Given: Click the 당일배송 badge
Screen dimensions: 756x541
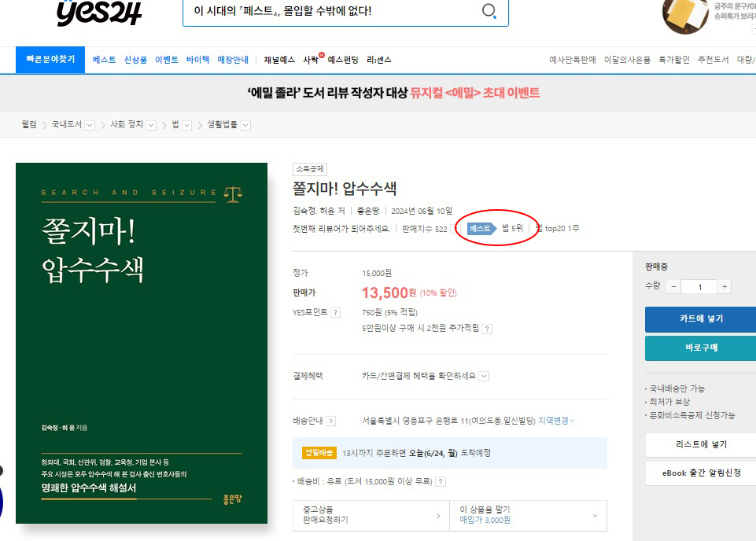Looking at the screenshot, I should [x=319, y=453].
